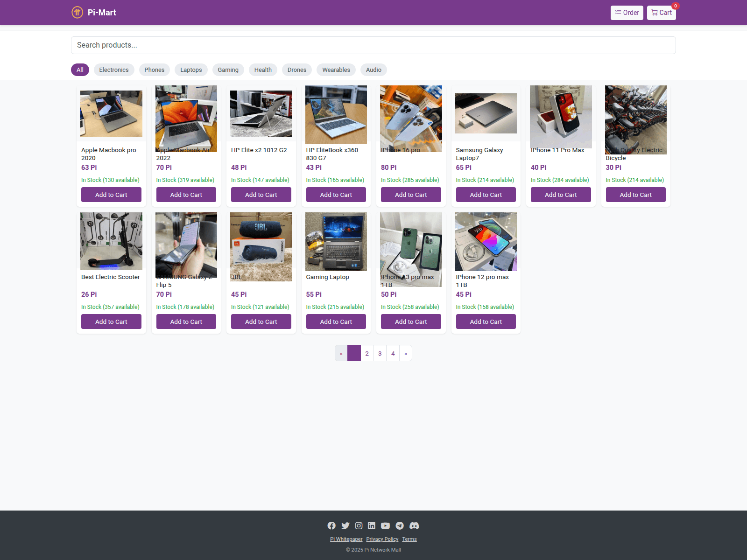Go to pagination page 4

click(393, 353)
